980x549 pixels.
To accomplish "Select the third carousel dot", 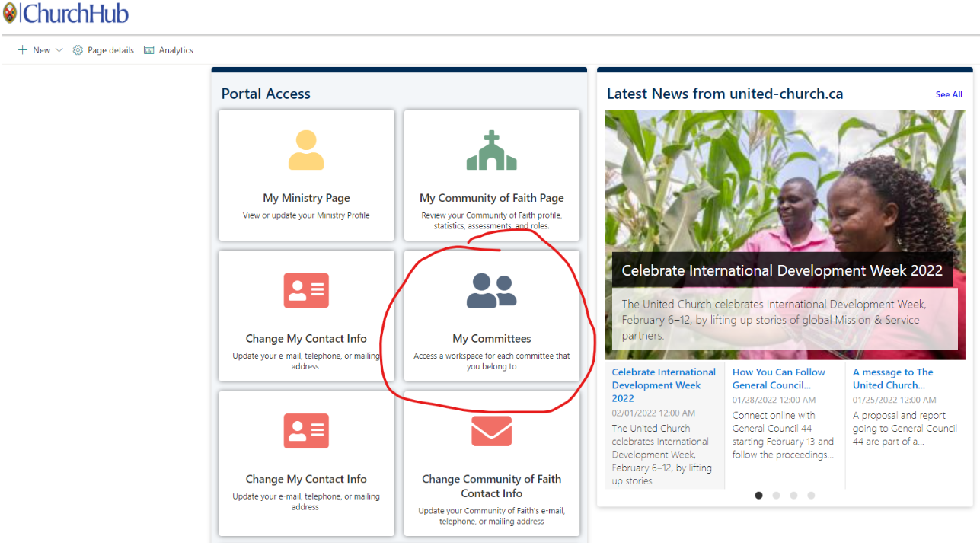I will tap(793, 495).
